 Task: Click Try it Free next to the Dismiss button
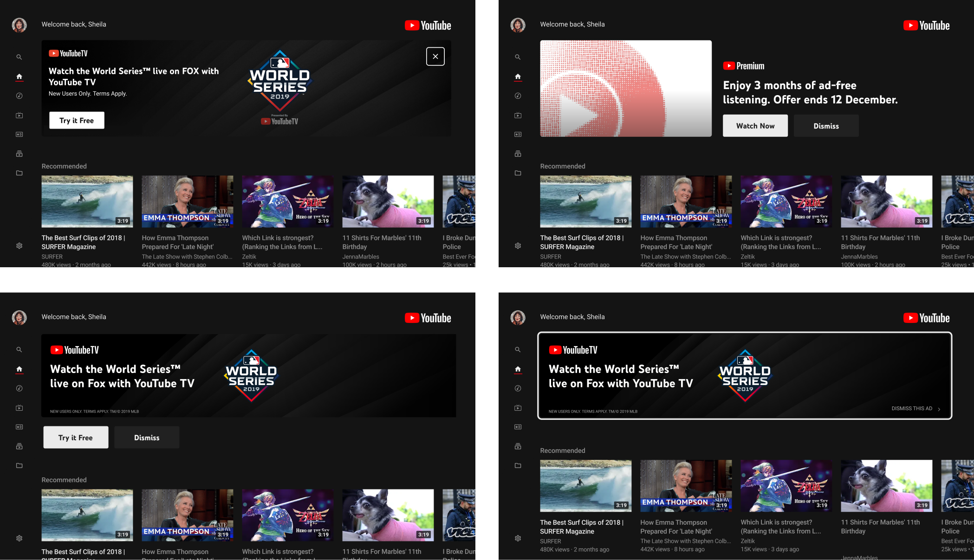(76, 438)
